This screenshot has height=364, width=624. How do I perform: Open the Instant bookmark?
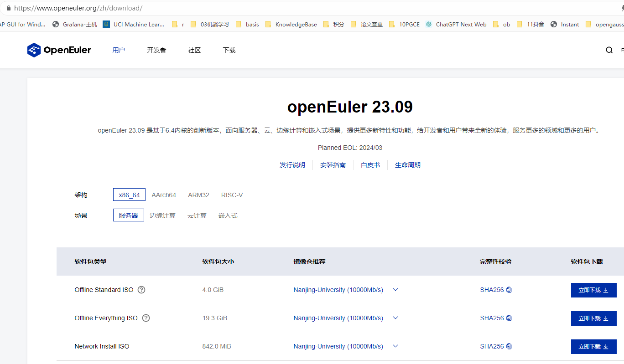point(565,25)
